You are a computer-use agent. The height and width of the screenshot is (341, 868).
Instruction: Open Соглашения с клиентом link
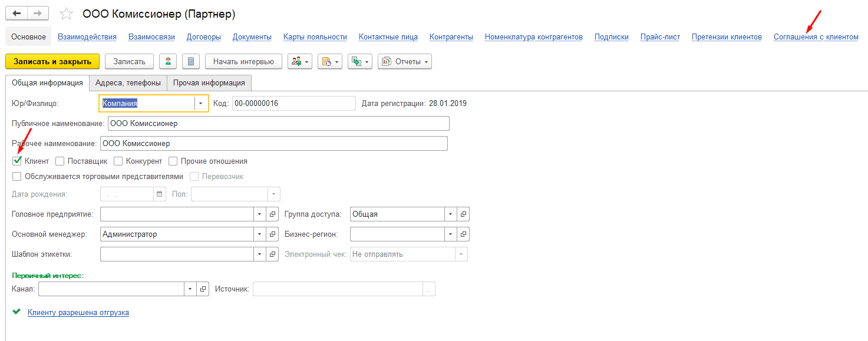point(816,37)
